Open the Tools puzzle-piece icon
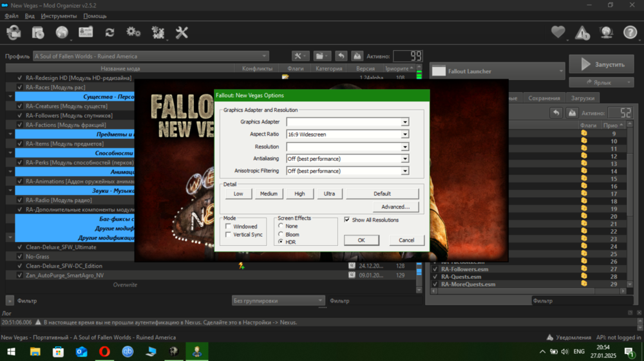The width and height of the screenshot is (644, 361). point(158,32)
